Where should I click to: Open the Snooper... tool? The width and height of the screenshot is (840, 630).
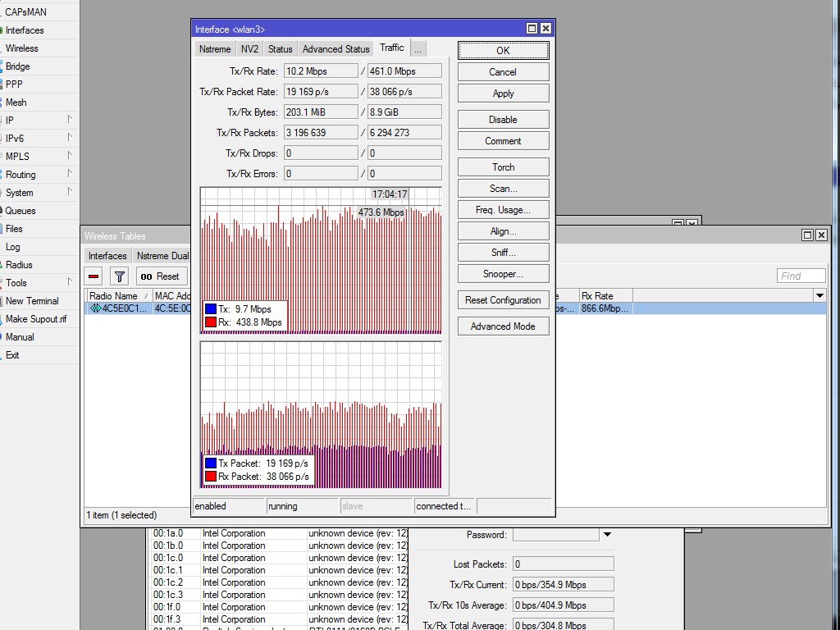(x=503, y=274)
